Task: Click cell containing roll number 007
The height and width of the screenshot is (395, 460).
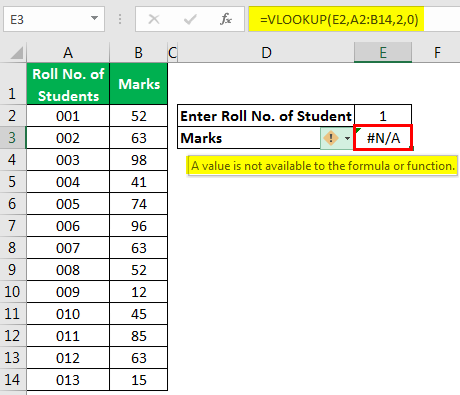Action: click(x=68, y=248)
